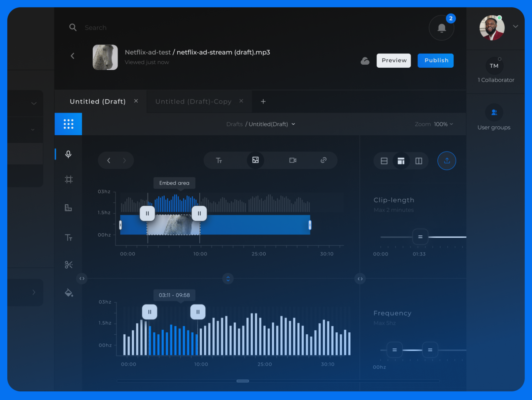The width and height of the screenshot is (532, 400).
Task: Switch to the two-column layout
Action: (419, 161)
